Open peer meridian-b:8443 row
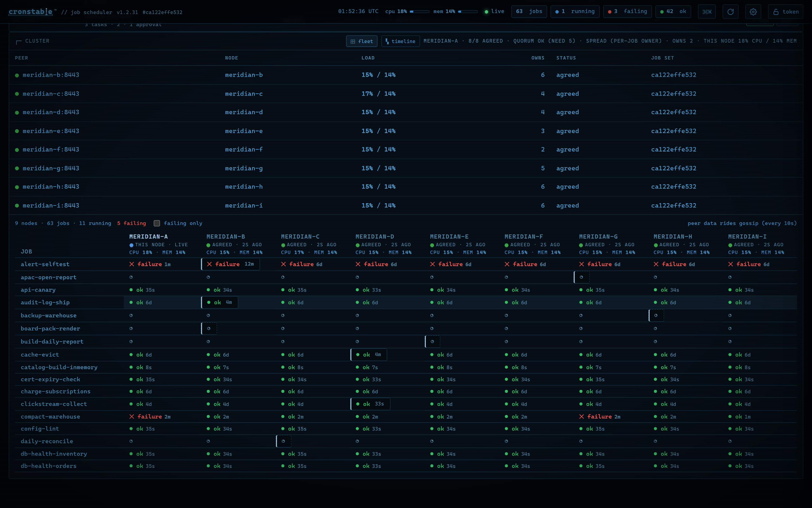Screen dimensions: 812x508 [406, 75]
